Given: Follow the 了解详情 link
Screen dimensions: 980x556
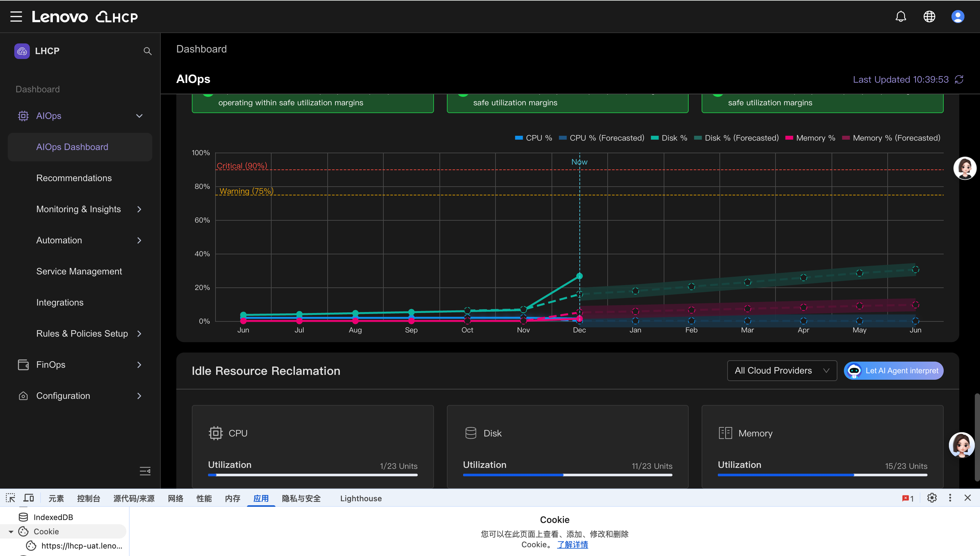Looking at the screenshot, I should (x=573, y=545).
